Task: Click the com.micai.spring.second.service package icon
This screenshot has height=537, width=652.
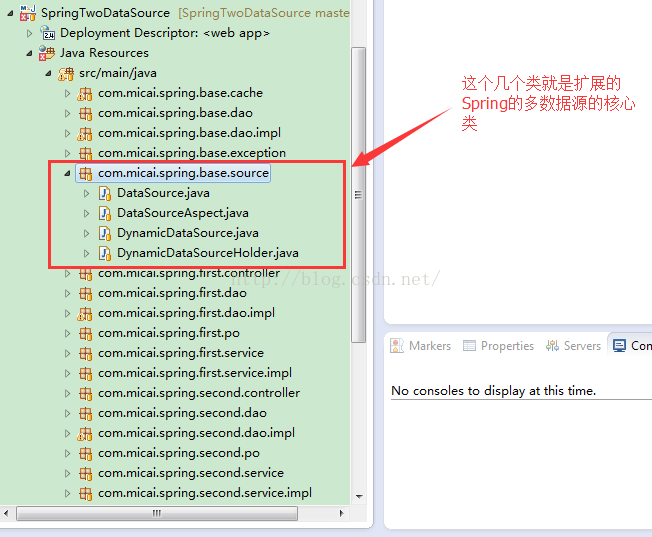Action: 86,473
